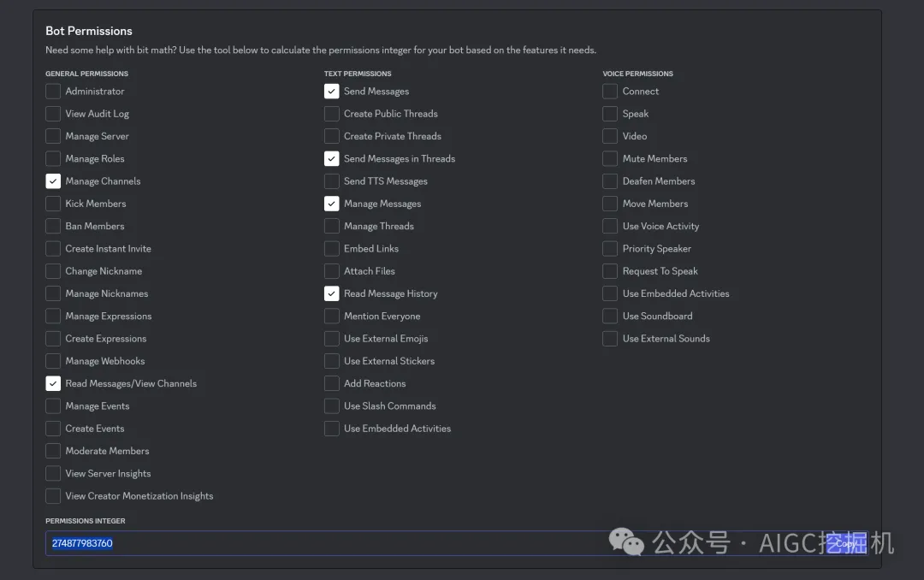Image resolution: width=924 pixels, height=580 pixels.
Task: Uncheck Read Messages/View Channels
Action: pos(53,383)
